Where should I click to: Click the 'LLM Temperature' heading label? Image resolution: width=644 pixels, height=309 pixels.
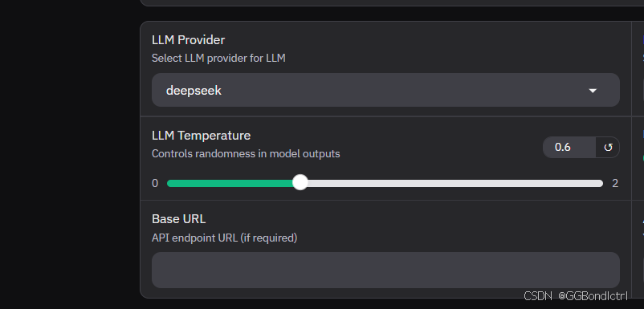click(x=201, y=135)
